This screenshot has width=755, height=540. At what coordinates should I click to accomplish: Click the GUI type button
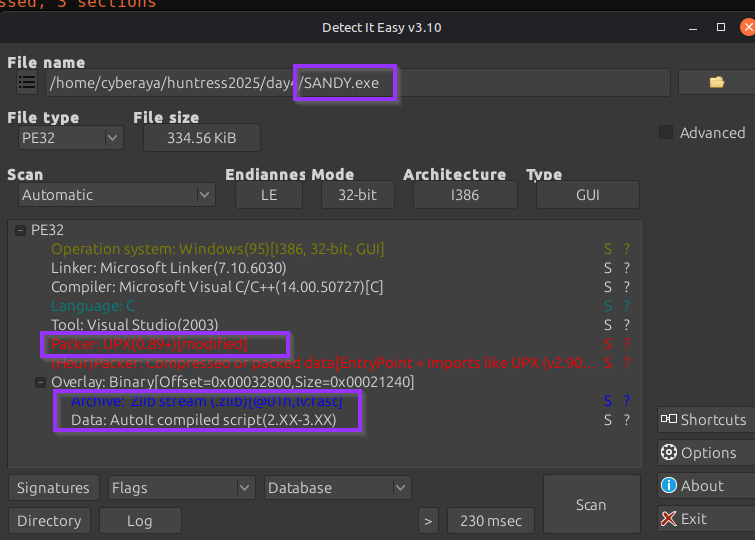587,195
